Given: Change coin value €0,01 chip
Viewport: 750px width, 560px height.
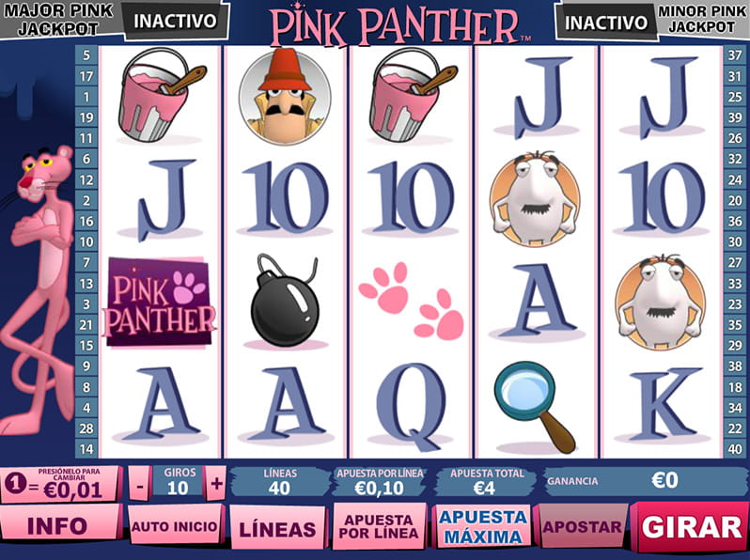Looking at the screenshot, I should click(x=59, y=485).
